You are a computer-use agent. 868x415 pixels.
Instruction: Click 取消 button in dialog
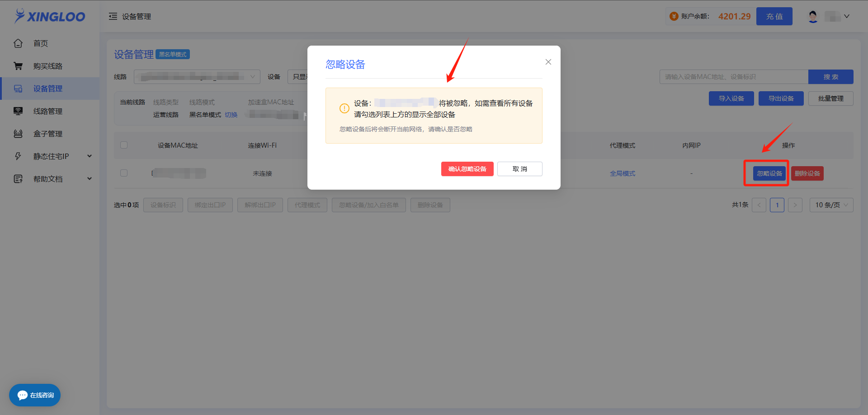pyautogui.click(x=520, y=169)
